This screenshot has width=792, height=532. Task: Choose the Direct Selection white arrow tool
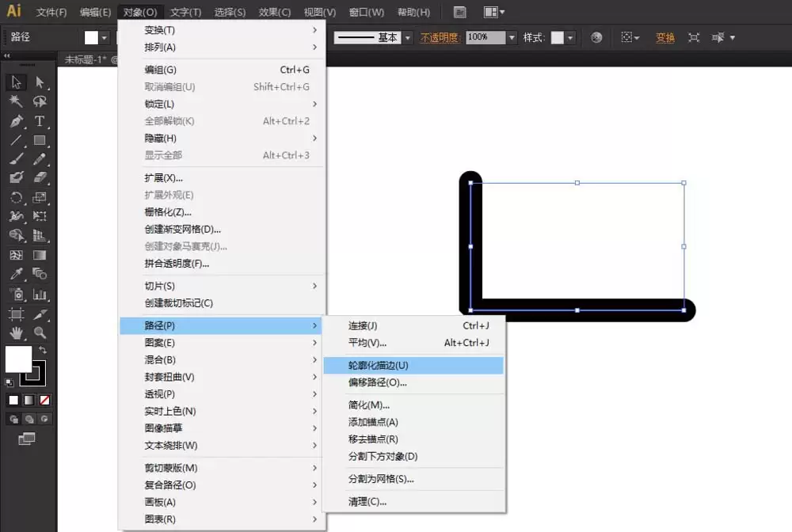pyautogui.click(x=40, y=82)
